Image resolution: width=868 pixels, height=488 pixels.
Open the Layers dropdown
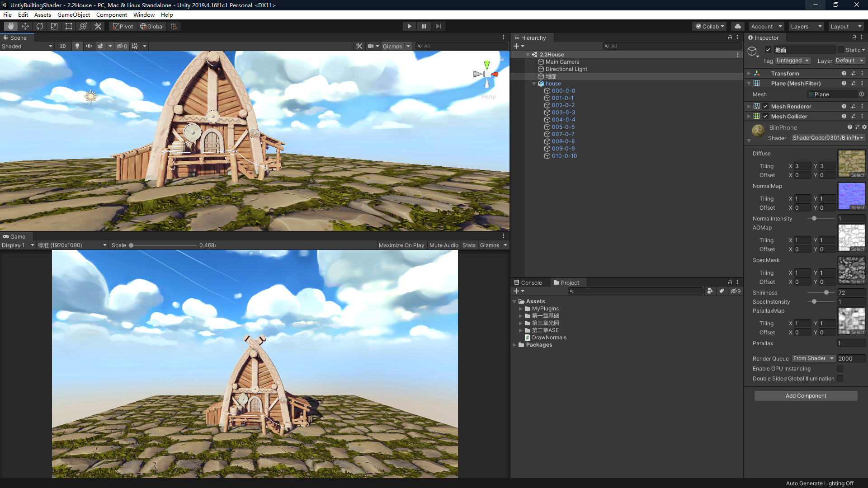pyautogui.click(x=806, y=26)
